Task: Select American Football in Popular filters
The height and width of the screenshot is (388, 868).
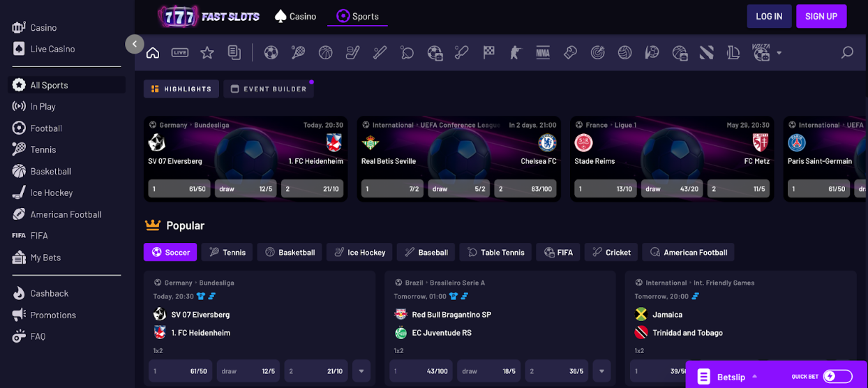Action: [689, 252]
